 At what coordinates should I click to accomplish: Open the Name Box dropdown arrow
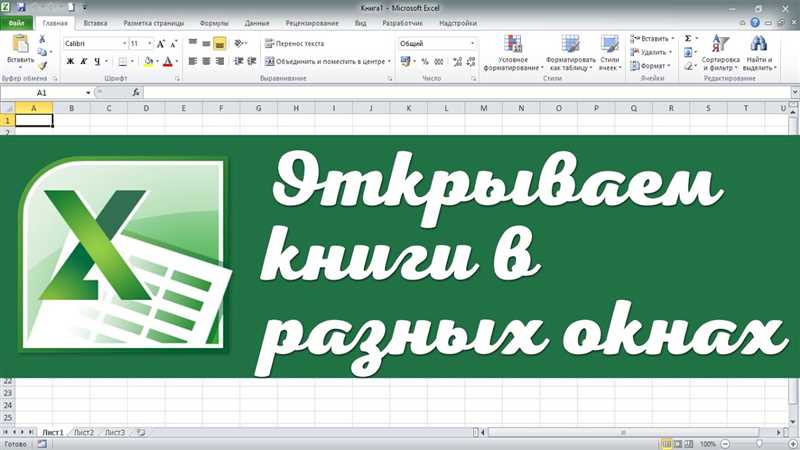88,93
